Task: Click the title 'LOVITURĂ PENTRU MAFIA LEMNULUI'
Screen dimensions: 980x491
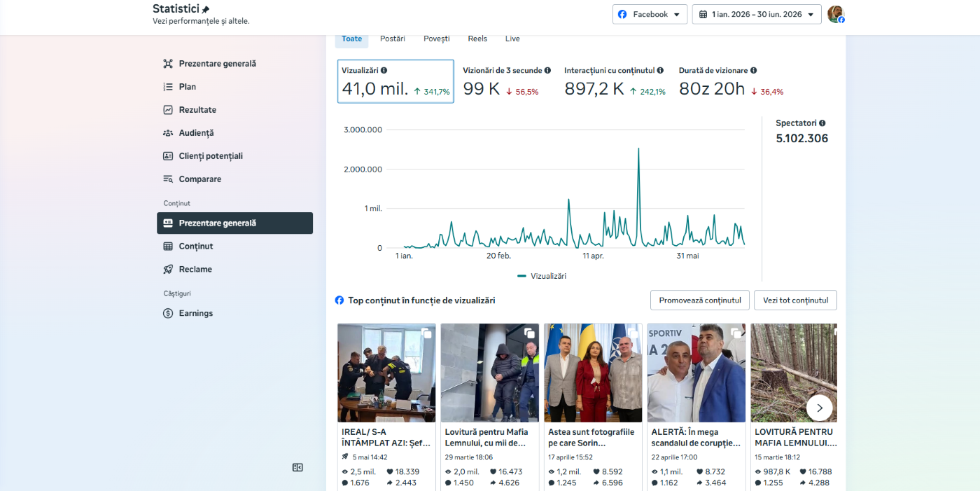Action: pyautogui.click(x=796, y=438)
